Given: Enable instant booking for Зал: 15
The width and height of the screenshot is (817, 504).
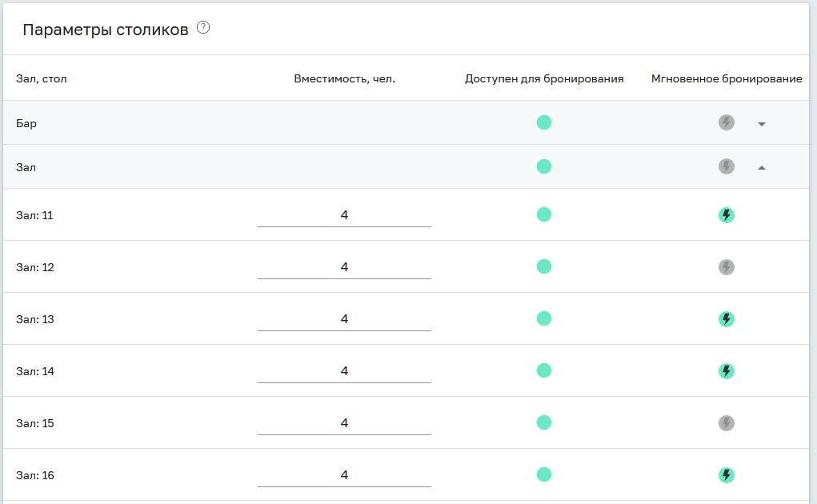Looking at the screenshot, I should 726,423.
